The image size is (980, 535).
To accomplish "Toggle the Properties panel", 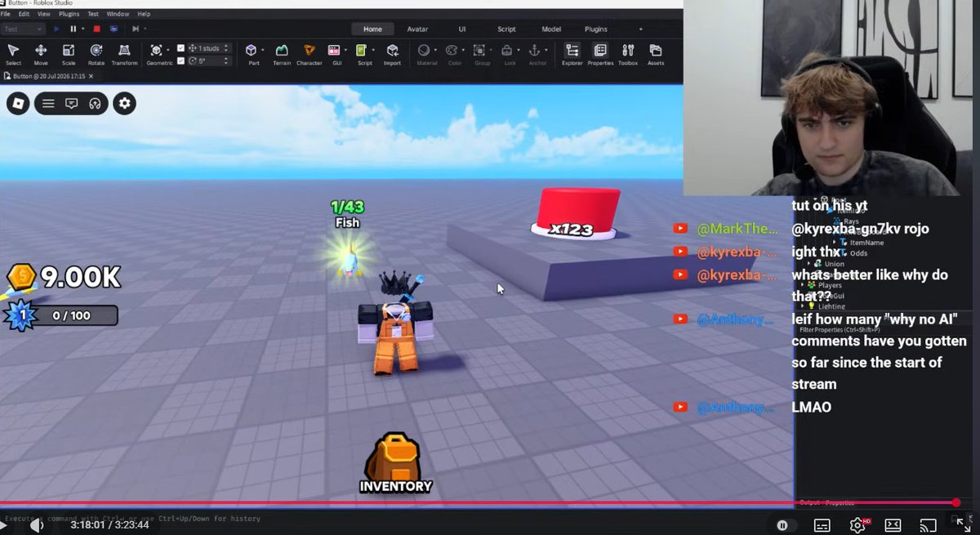I will tap(600, 55).
